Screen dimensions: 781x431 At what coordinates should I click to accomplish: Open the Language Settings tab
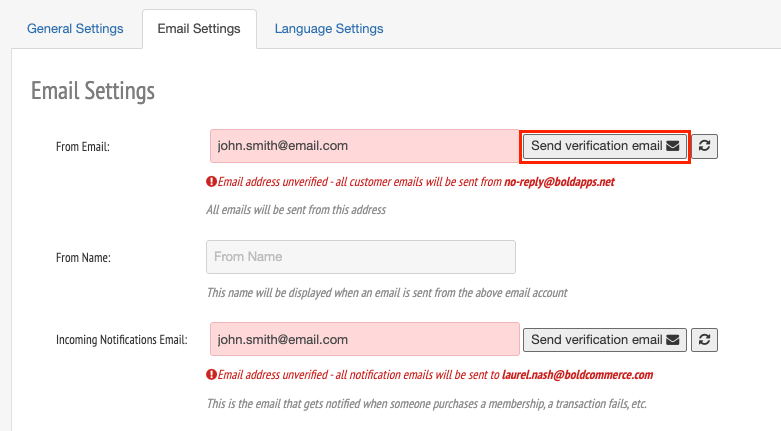[x=329, y=29]
